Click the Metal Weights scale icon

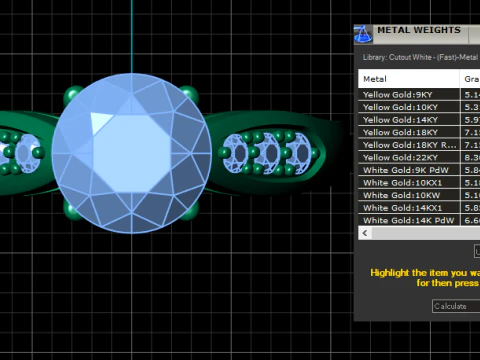[363, 34]
